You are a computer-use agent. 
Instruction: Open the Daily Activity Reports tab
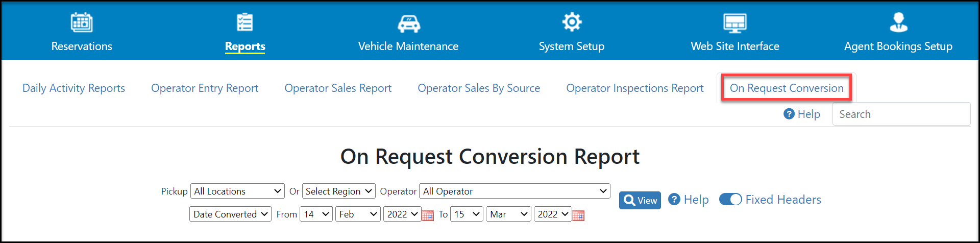[73, 88]
